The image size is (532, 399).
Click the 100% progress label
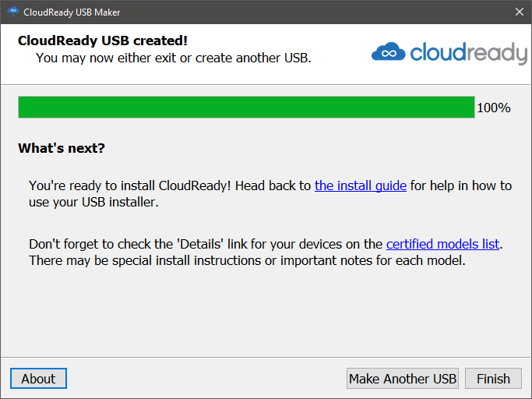[494, 108]
